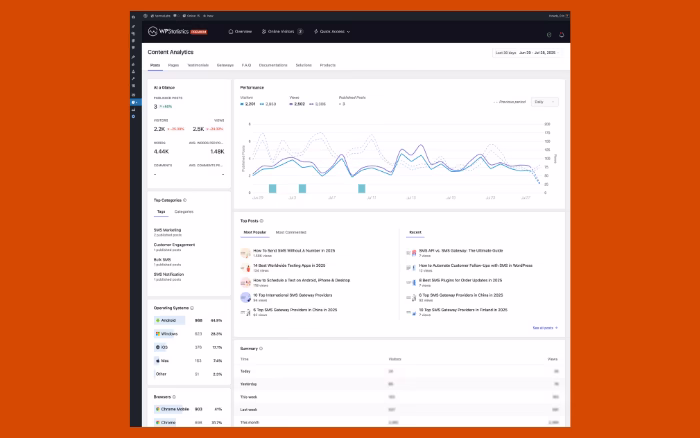
Task: Select the Recent tab in Top Posts
Action: (415, 233)
